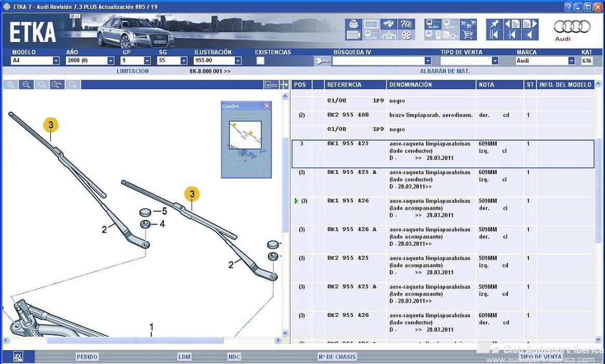Click the Denominación column header
Image resolution: width=605 pixels, height=364 pixels.
431,85
